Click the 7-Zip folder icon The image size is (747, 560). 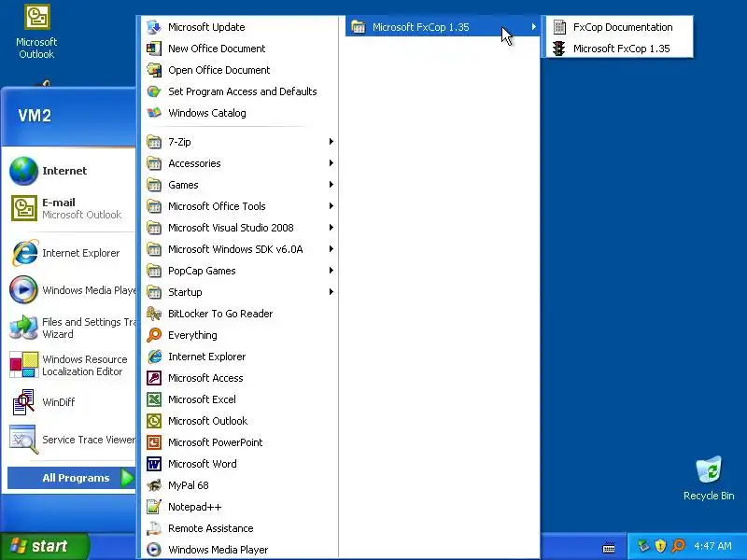point(154,142)
